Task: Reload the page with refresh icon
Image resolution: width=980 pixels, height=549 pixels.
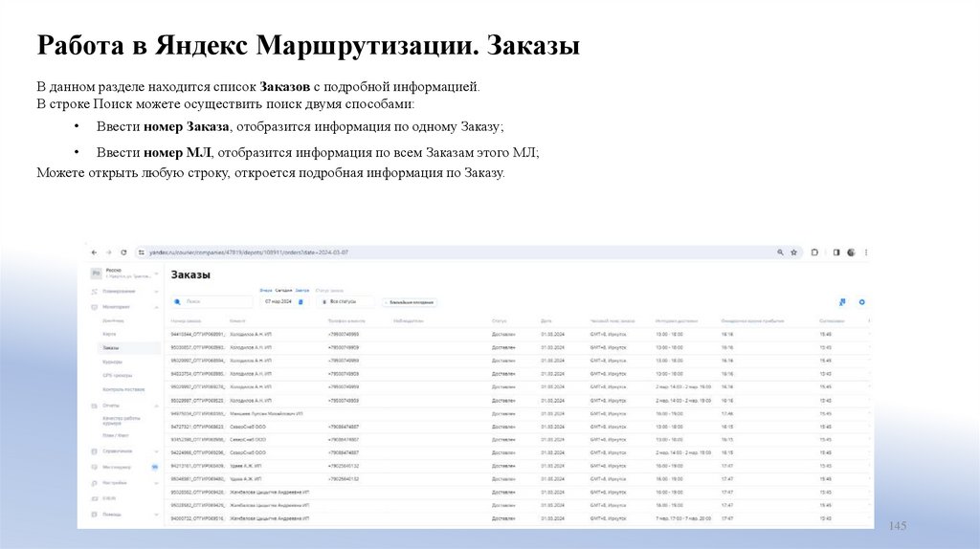Action: (x=123, y=253)
